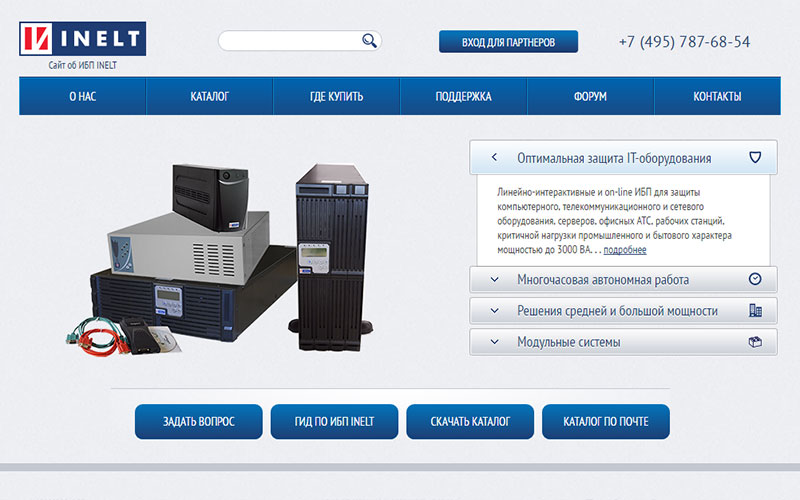Viewport: 800px width, 500px height.
Task: Click 'Многочасовая автономная работа' heading text
Action: point(603,280)
